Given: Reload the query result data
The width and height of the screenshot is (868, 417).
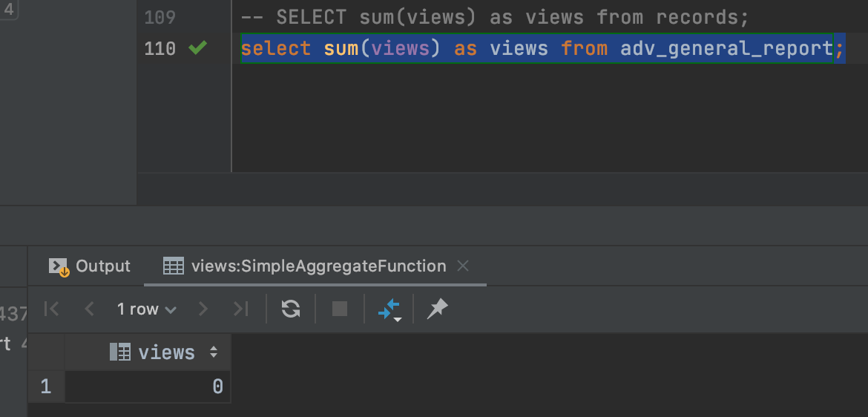Looking at the screenshot, I should coord(291,309).
